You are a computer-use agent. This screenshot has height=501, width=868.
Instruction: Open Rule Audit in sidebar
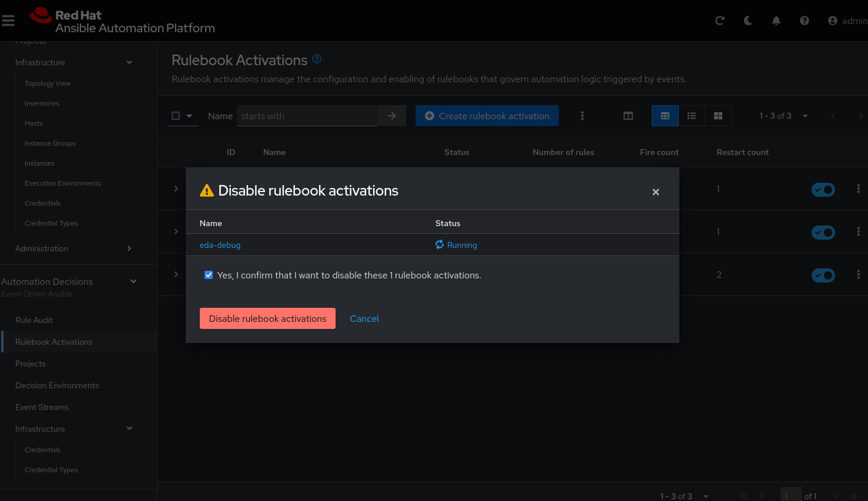click(x=34, y=320)
